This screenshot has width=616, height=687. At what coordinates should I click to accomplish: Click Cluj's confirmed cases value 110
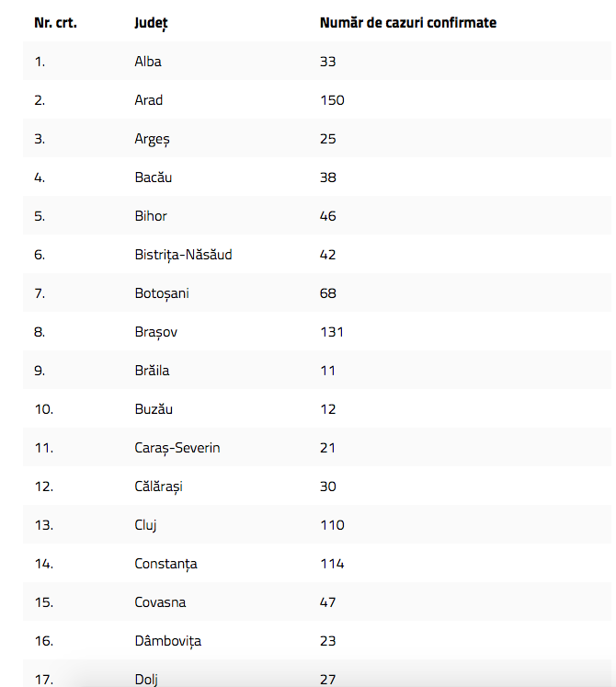click(x=332, y=525)
